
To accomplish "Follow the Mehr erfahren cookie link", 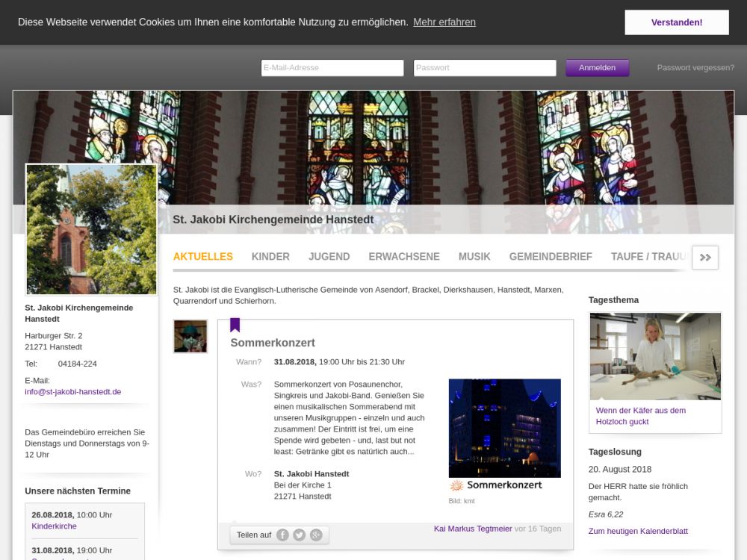I will [x=444, y=22].
